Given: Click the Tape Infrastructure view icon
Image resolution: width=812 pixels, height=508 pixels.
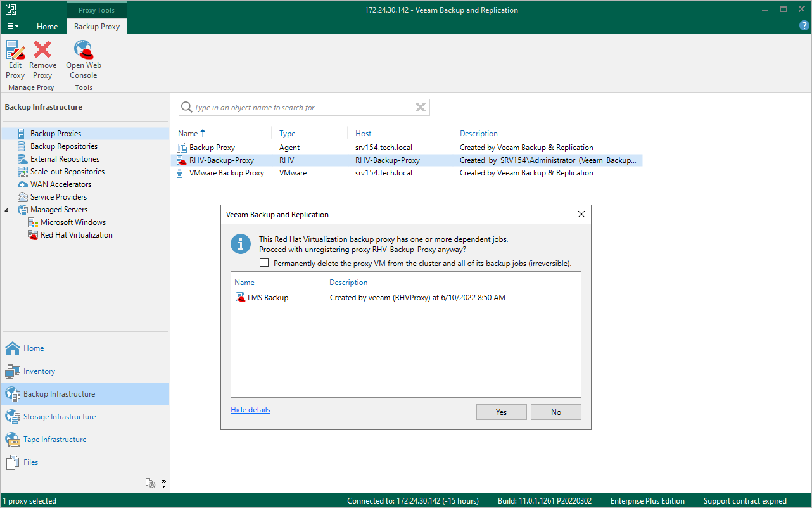Looking at the screenshot, I should tap(13, 440).
